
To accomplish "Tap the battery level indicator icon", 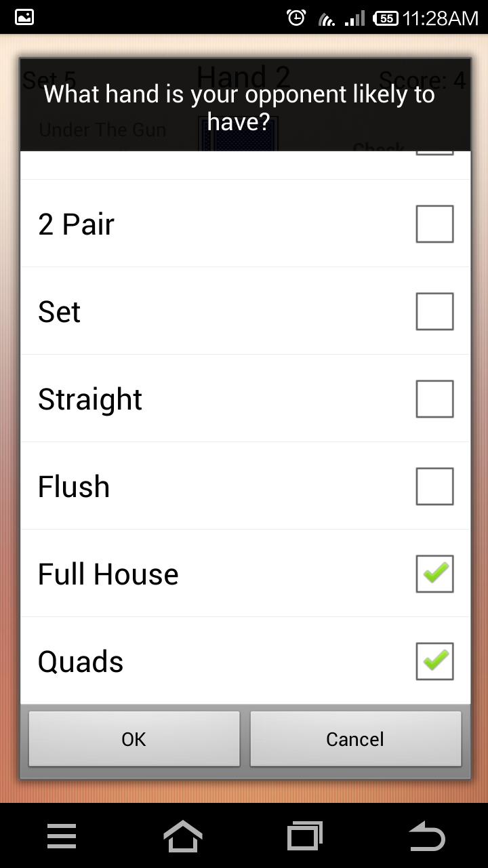I will click(x=386, y=18).
